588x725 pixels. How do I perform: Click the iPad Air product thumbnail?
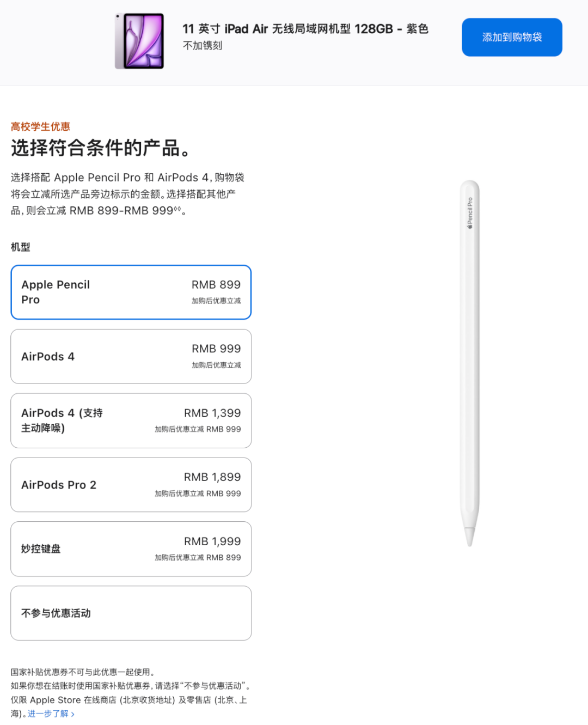[139, 41]
